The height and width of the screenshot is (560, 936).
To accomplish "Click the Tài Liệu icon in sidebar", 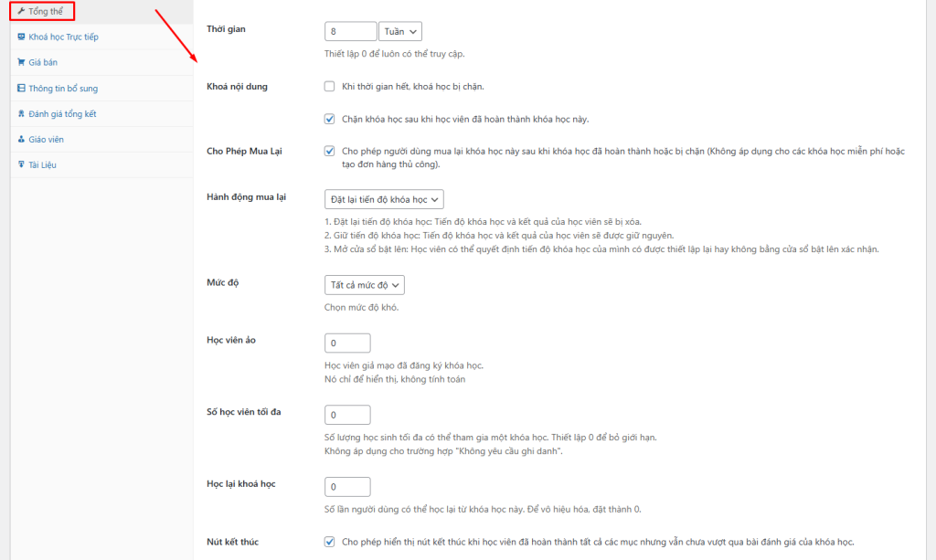I will tap(21, 165).
